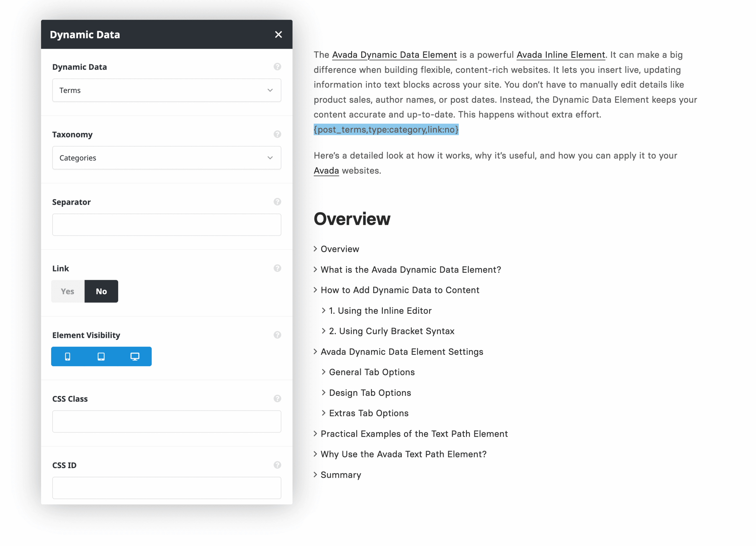The width and height of the screenshot is (756, 546).
Task: Open the Taxonomy Categories dropdown
Action: [x=167, y=158]
